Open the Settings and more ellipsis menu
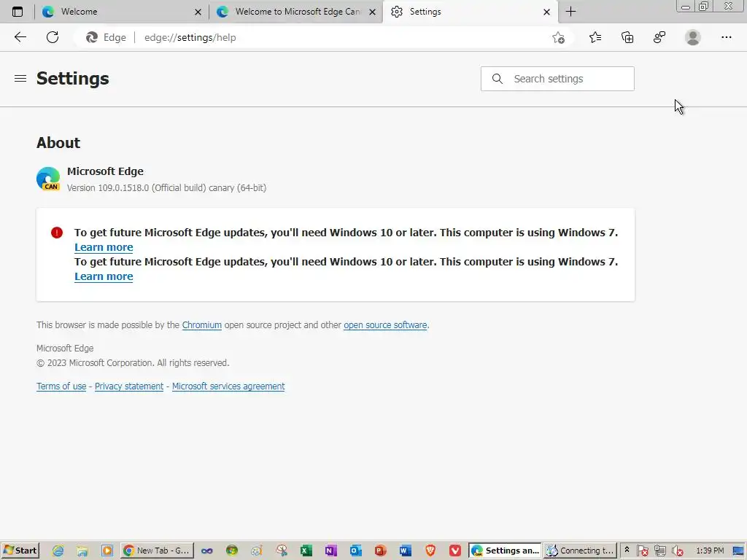Screen dimensions: 747x560 (x=726, y=37)
